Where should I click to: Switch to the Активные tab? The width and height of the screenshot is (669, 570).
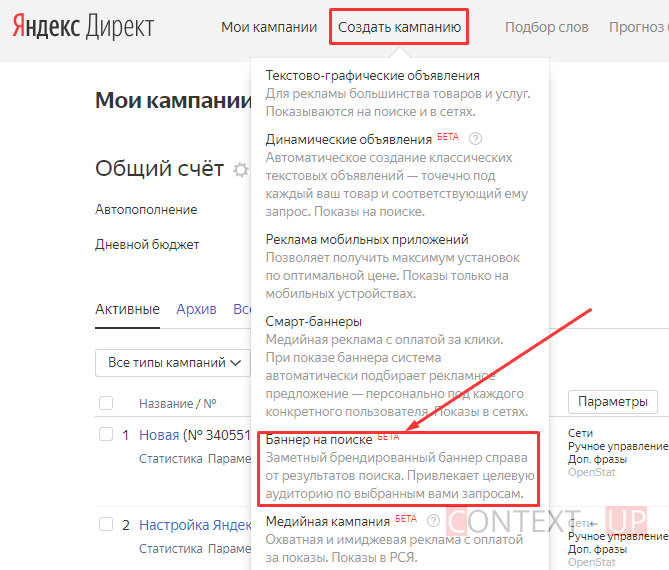pos(127,309)
